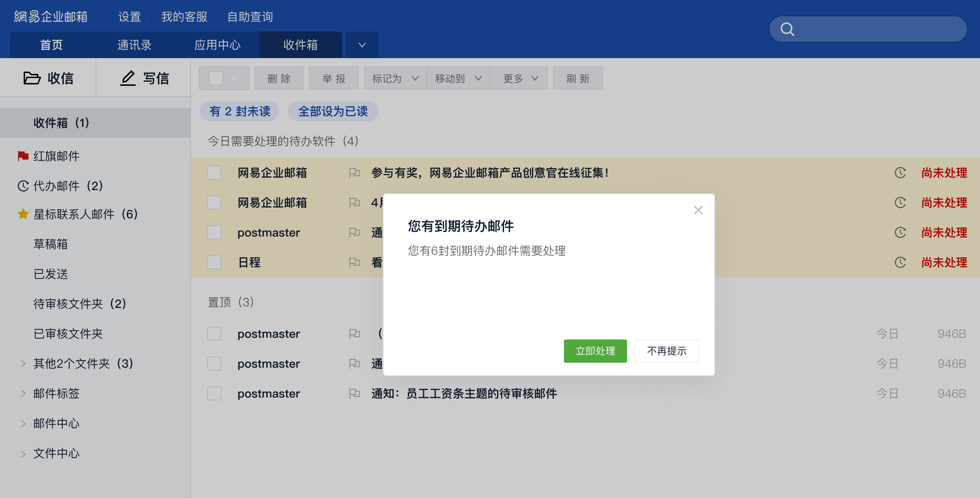Click the magnifier icon in the search bar

(787, 29)
